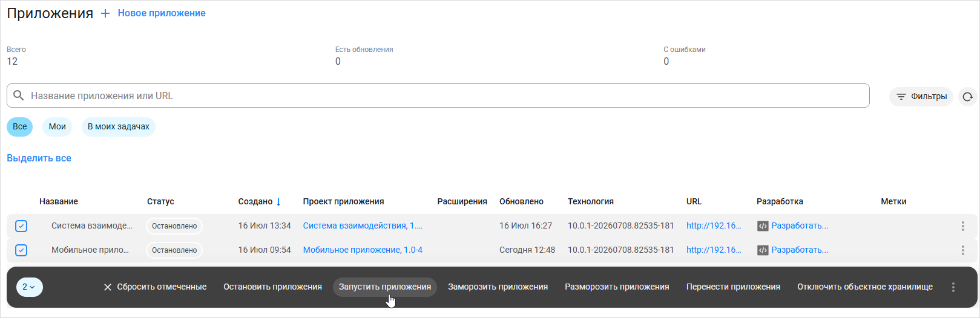Open the URL link in Система взаимоде... row
980x318 pixels.
pos(714,226)
